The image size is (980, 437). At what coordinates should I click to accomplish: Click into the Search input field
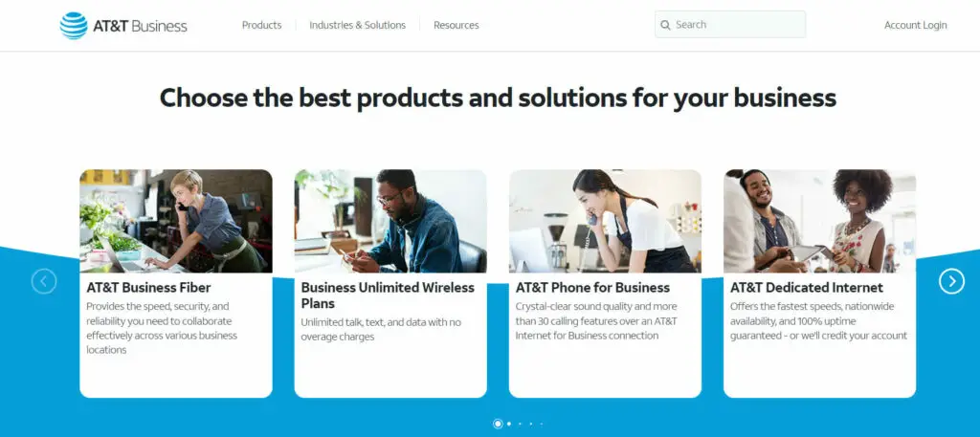(730, 24)
